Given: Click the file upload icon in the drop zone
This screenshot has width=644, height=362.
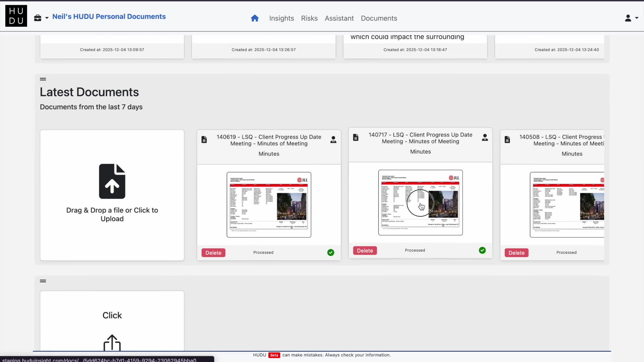Looking at the screenshot, I should [x=112, y=181].
